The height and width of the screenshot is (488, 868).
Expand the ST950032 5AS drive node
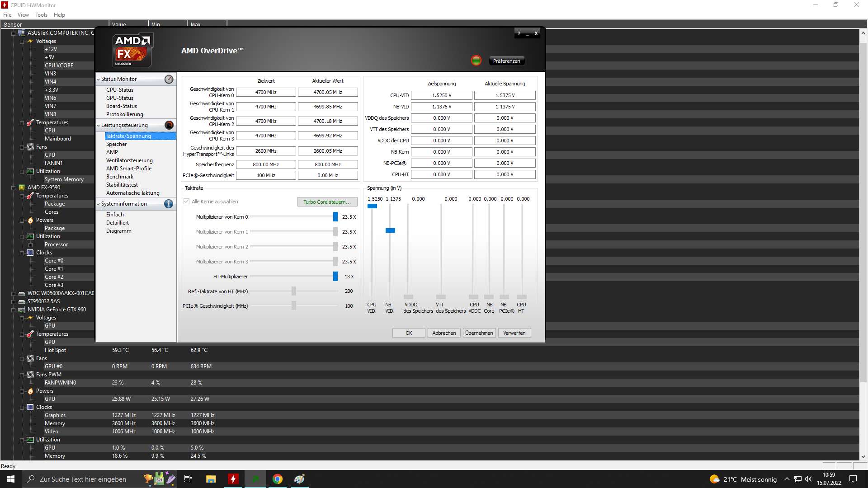coord(14,302)
